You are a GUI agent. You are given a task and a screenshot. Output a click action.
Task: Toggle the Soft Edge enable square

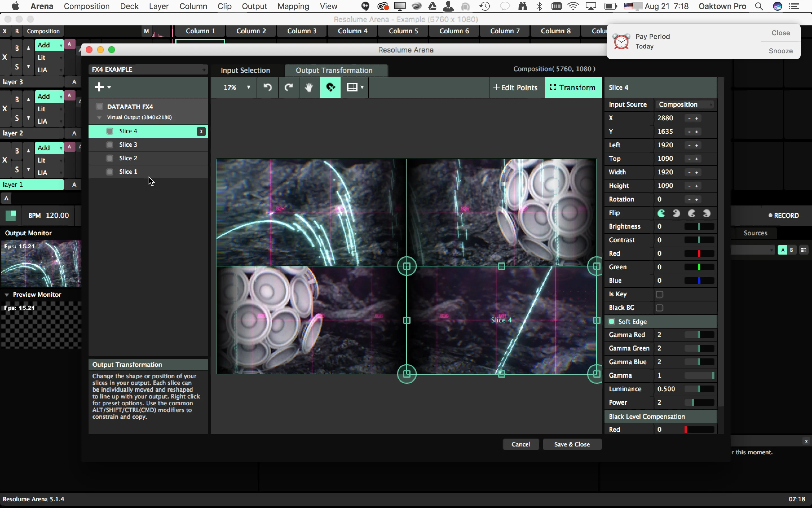tap(612, 321)
